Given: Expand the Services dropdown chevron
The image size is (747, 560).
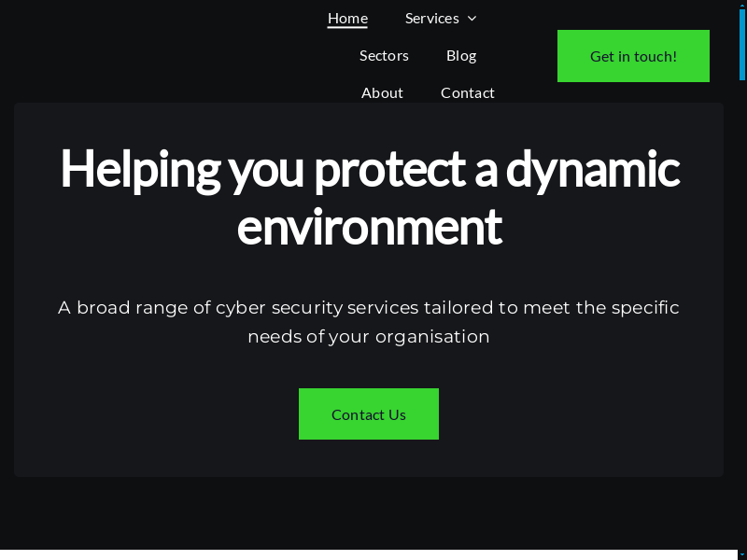Looking at the screenshot, I should coord(472,19).
